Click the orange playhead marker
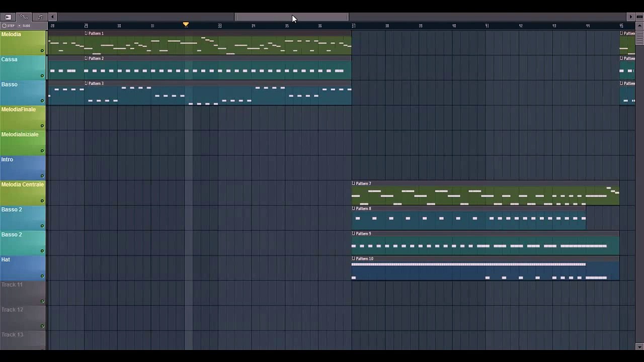The height and width of the screenshot is (362, 644). click(186, 24)
